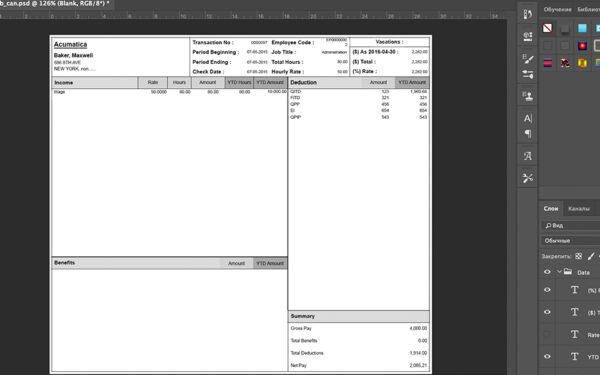Click the Net Pay label
This screenshot has height=375, width=600.
click(298, 365)
